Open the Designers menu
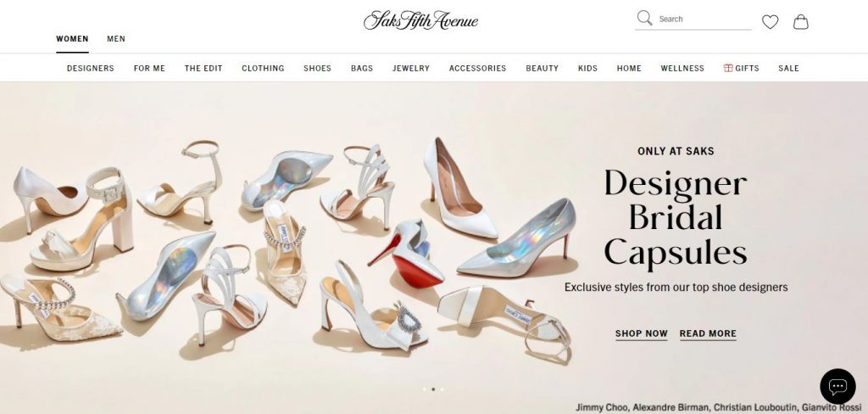The image size is (868, 414). [90, 68]
